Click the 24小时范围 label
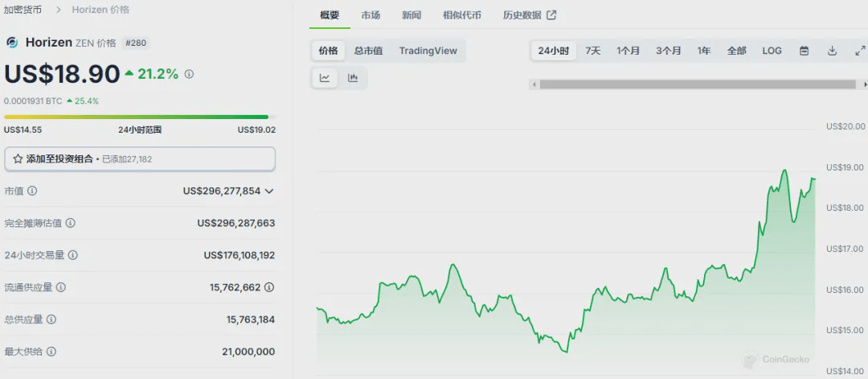The image size is (868, 379). (x=140, y=130)
